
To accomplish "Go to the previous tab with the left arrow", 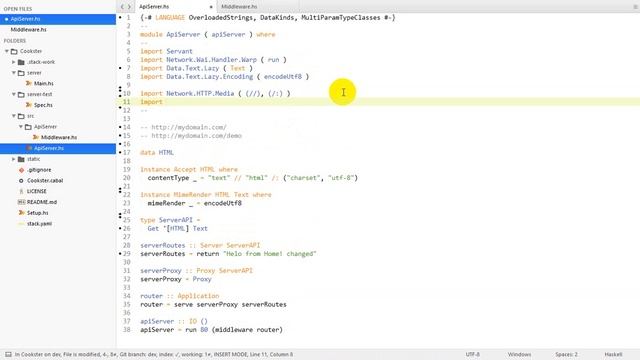I will pos(122,7).
